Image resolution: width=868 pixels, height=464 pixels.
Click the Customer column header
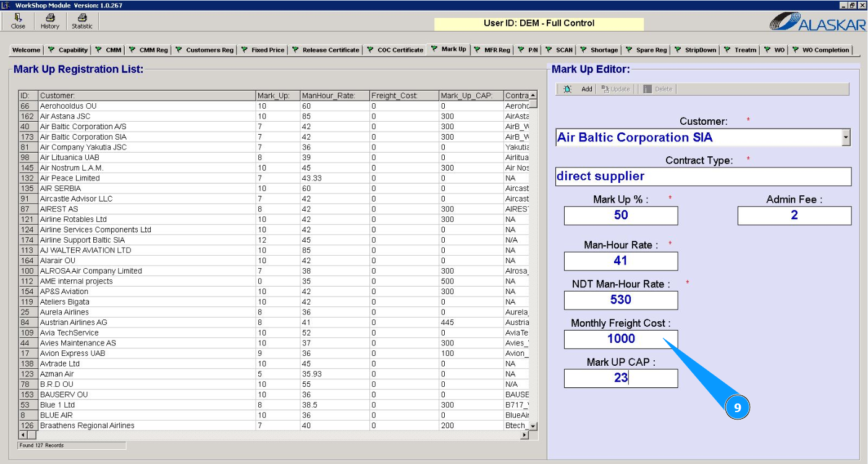(x=146, y=96)
